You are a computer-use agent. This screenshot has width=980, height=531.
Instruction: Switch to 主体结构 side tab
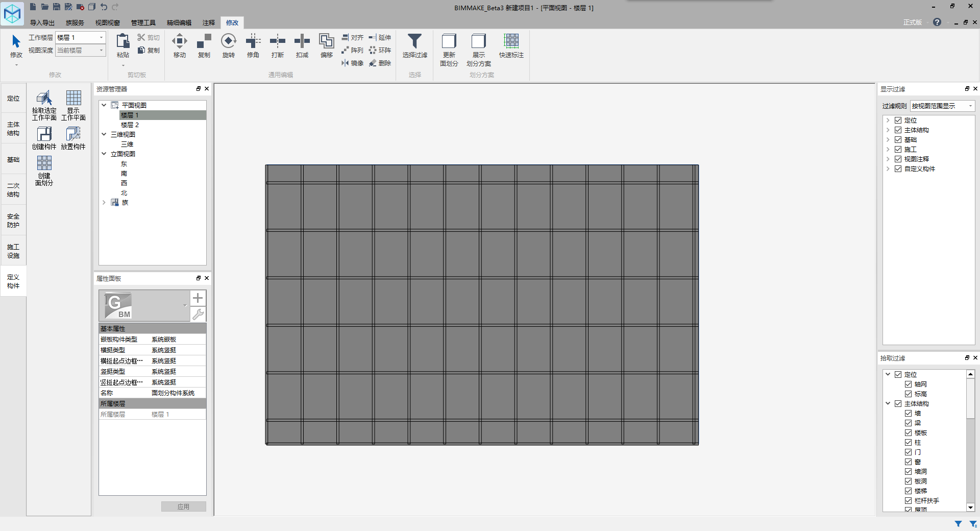coord(13,129)
